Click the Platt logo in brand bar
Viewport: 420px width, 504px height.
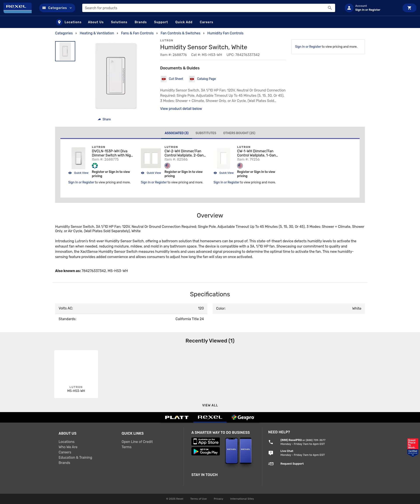click(177, 417)
